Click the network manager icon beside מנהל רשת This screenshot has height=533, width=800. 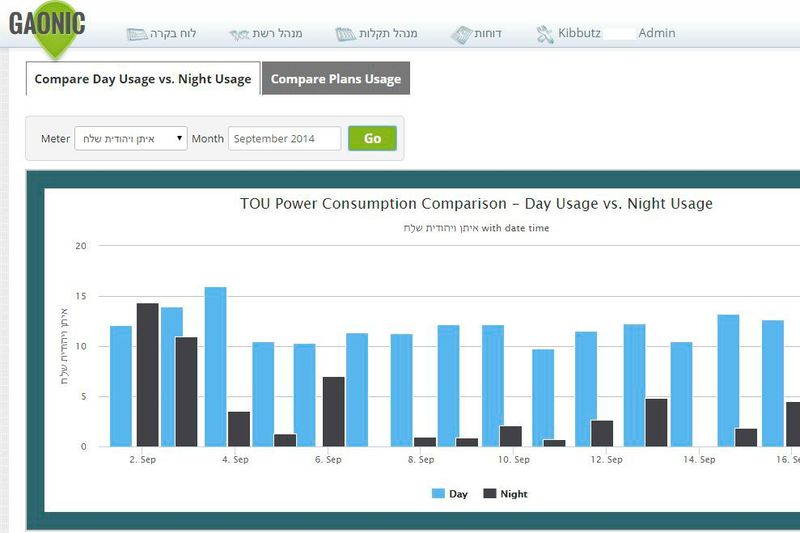click(x=240, y=34)
